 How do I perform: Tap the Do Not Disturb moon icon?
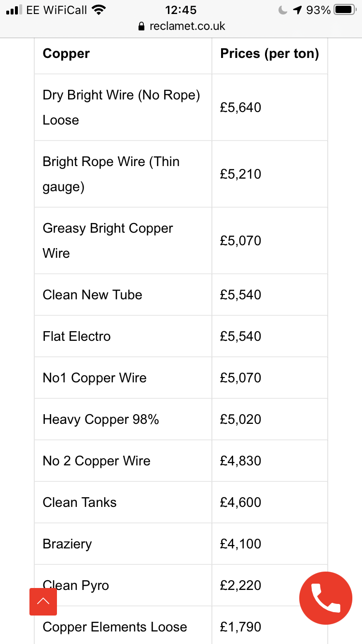click(x=283, y=10)
